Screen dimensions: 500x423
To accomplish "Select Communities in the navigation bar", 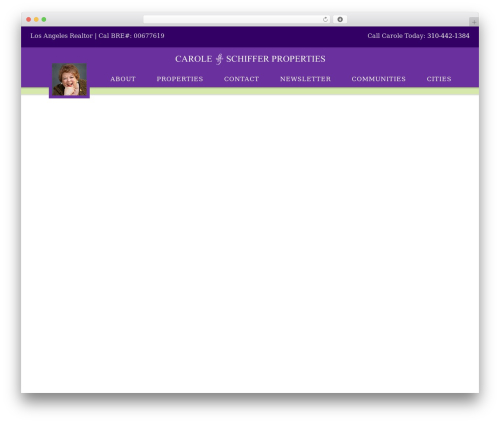I will (x=379, y=79).
